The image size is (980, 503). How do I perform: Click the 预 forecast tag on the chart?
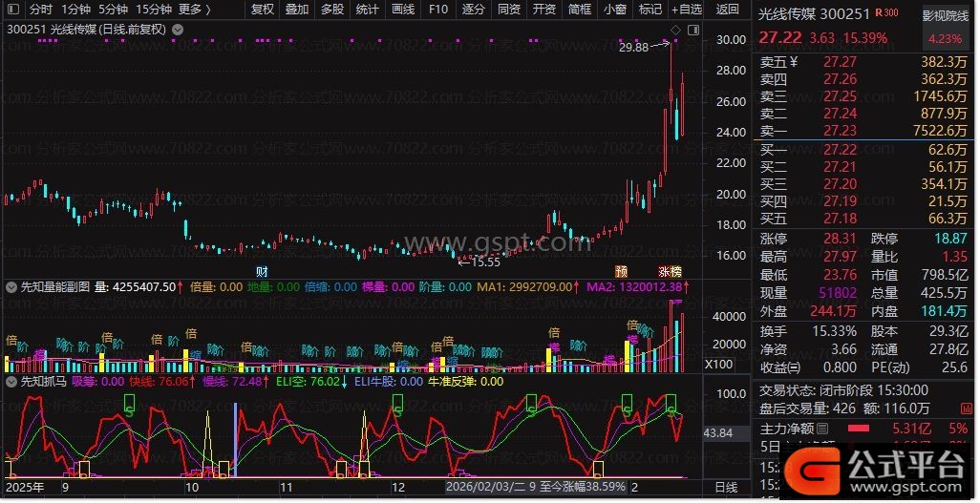coord(621,272)
